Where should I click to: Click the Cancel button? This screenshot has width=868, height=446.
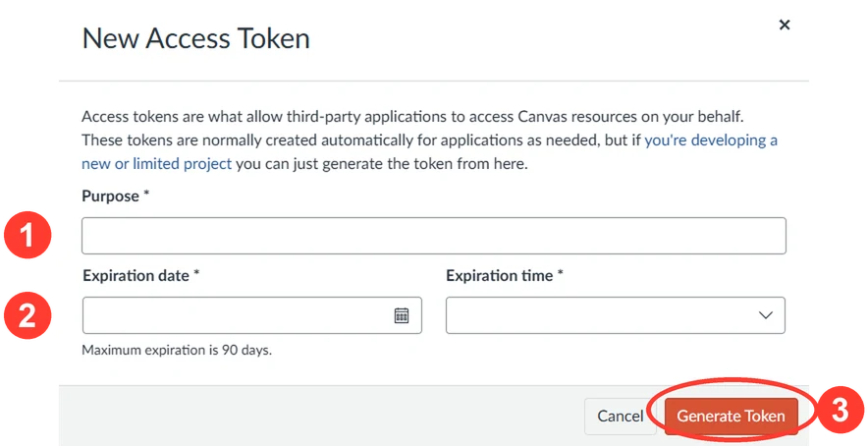pyautogui.click(x=620, y=417)
